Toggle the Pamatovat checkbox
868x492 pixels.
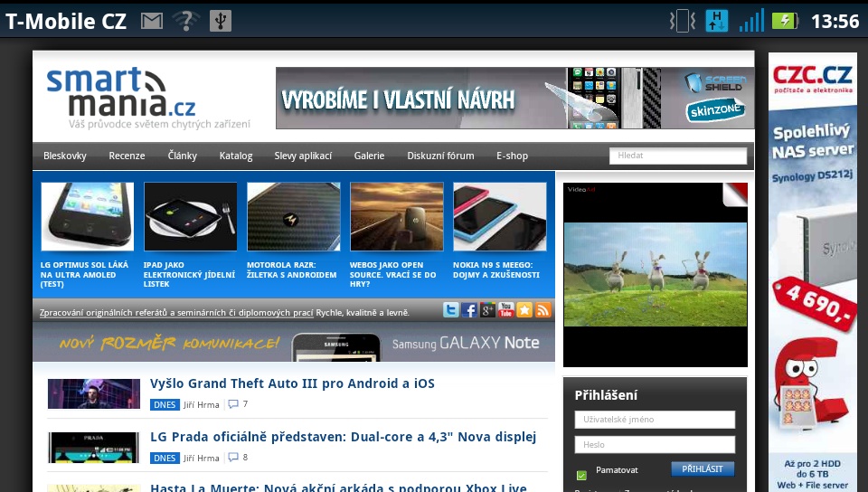[581, 475]
